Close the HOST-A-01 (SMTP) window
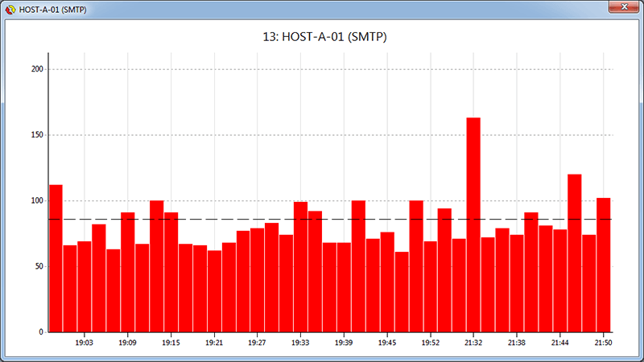 click(x=623, y=6)
